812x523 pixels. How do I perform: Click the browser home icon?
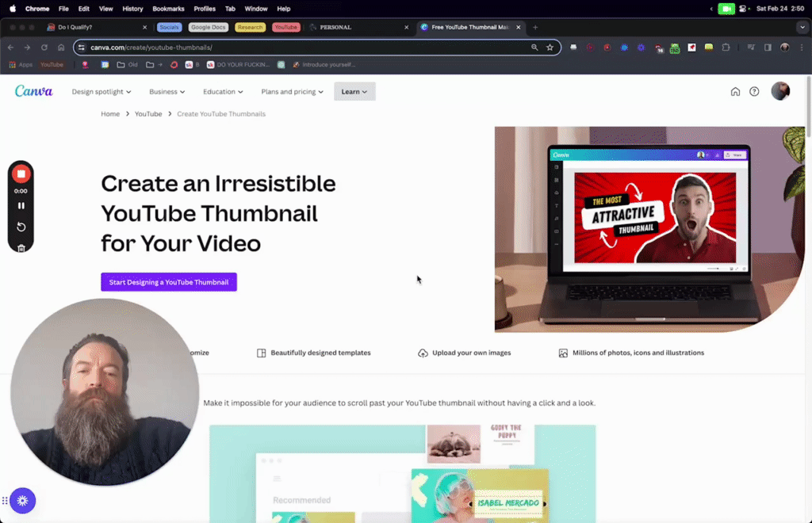(61, 47)
